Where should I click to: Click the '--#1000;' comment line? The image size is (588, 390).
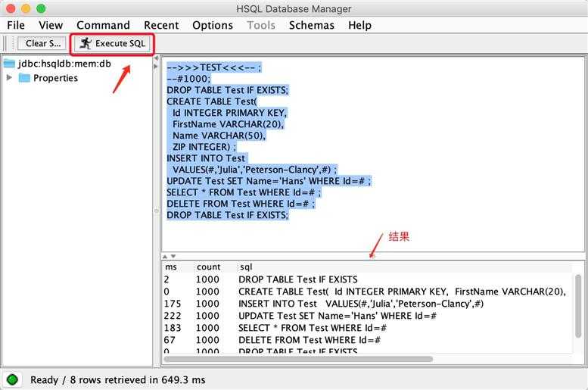(x=188, y=79)
